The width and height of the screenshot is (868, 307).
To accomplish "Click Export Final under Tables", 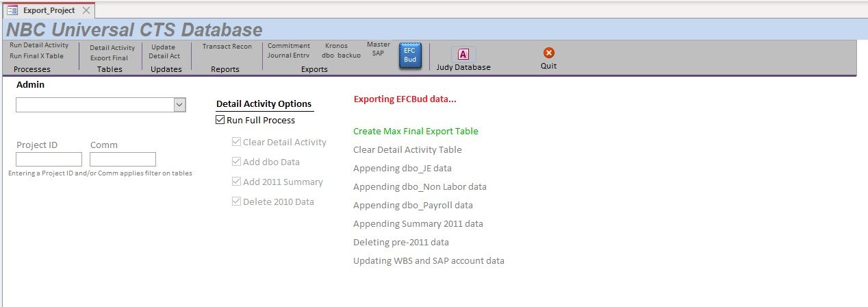I will (x=109, y=58).
